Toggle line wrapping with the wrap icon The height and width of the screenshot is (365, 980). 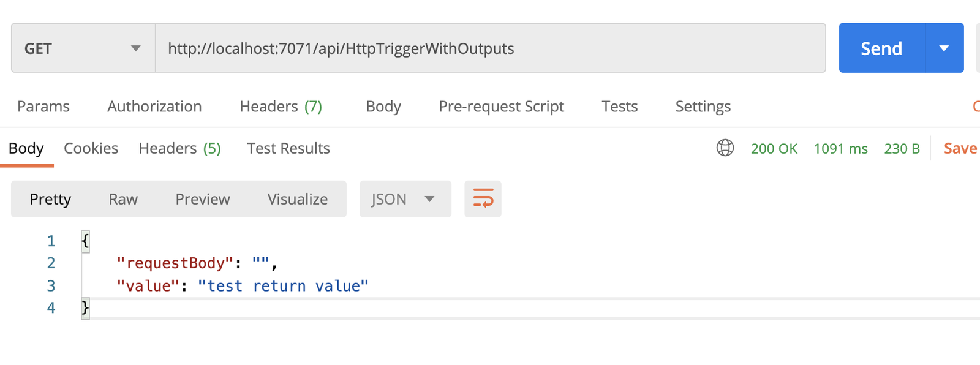pos(483,199)
